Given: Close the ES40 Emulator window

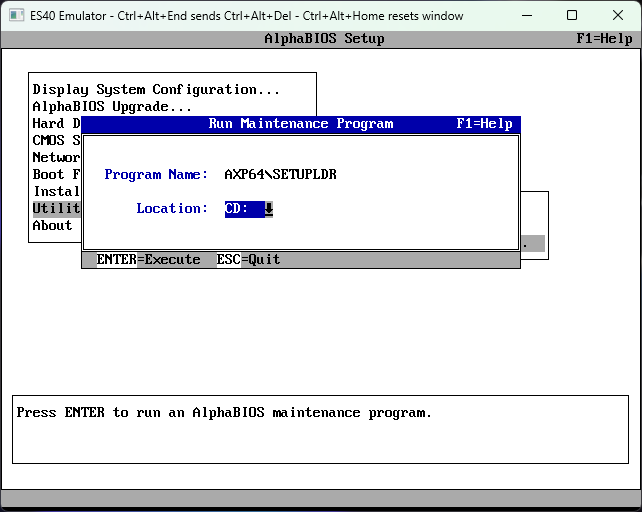Looking at the screenshot, I should pyautogui.click(x=618, y=16).
